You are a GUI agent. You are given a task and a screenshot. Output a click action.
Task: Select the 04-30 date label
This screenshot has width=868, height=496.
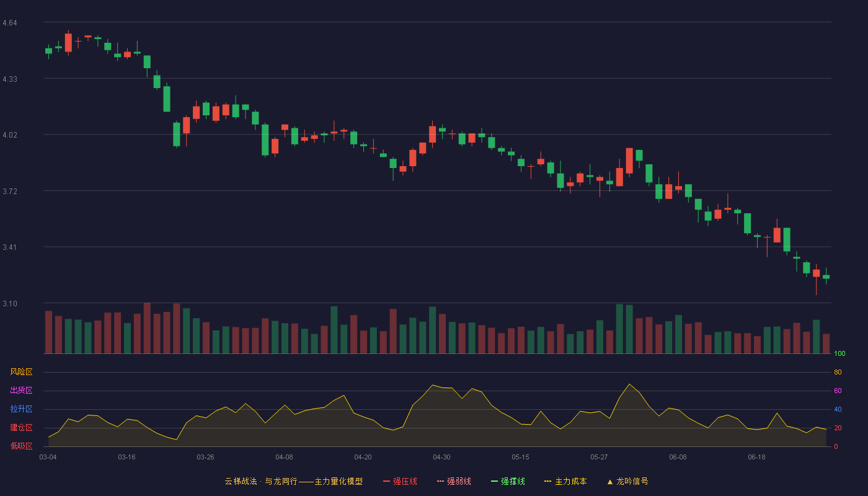(x=441, y=457)
